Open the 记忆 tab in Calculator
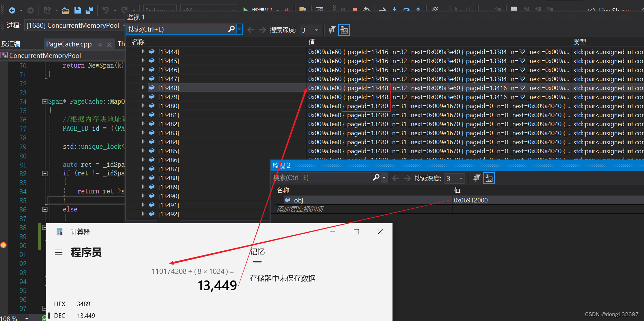 click(x=257, y=252)
